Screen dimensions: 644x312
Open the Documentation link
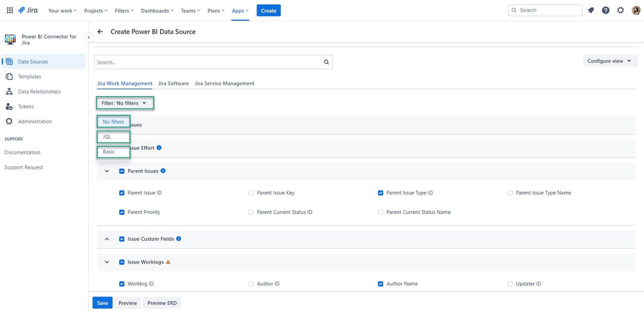tap(23, 152)
